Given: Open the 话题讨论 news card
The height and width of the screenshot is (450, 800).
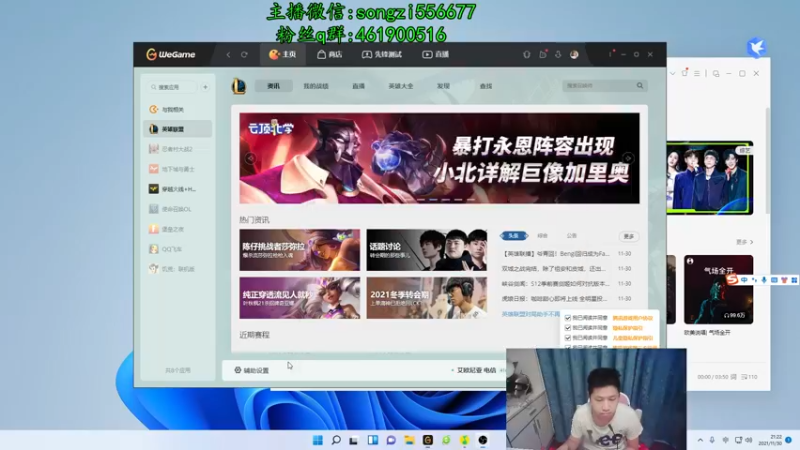Looking at the screenshot, I should [427, 250].
